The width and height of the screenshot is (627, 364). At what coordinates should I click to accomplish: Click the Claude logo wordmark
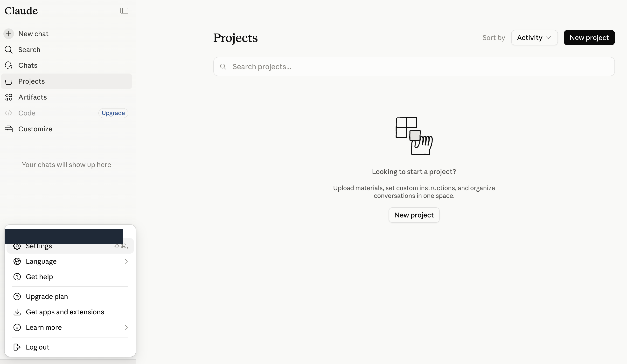[21, 11]
